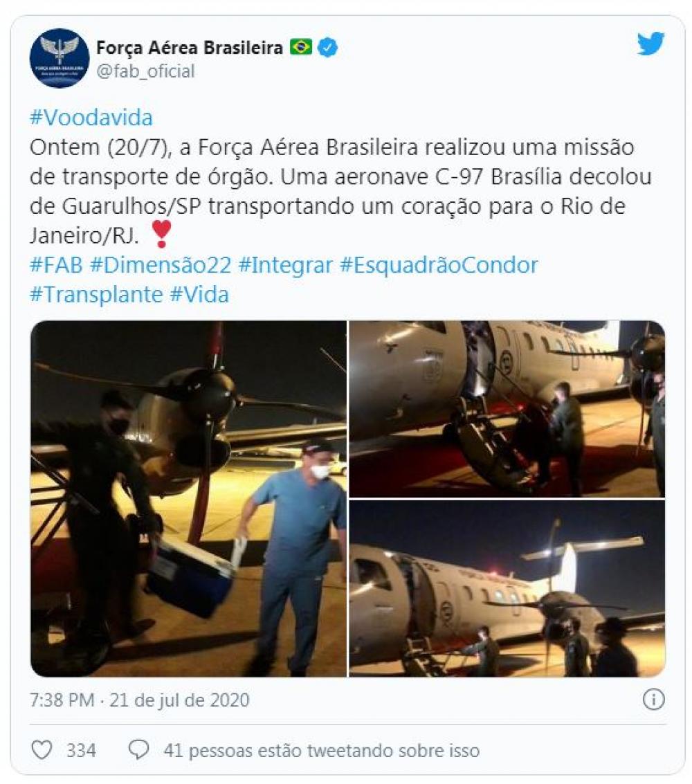The height and width of the screenshot is (784, 692).
Task: Click the red heart emoji in text
Action: coord(161,234)
